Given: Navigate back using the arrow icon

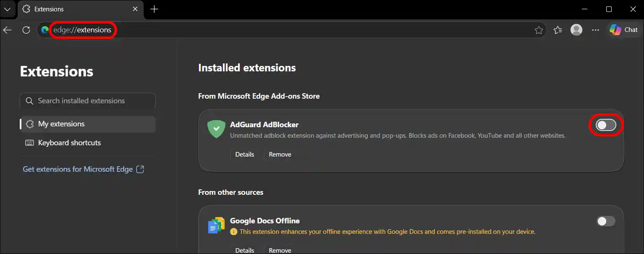Looking at the screenshot, I should point(8,29).
